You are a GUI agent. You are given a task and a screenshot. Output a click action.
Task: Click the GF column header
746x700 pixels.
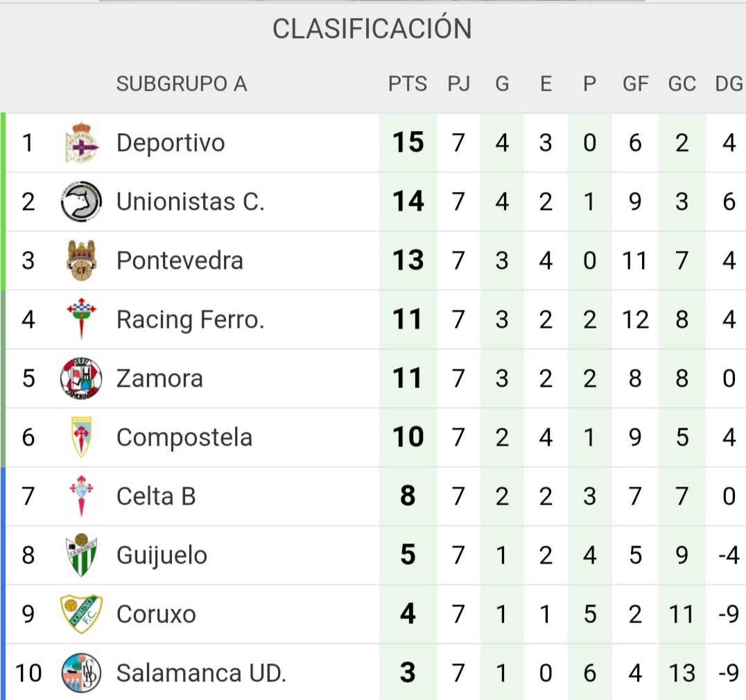(x=635, y=84)
